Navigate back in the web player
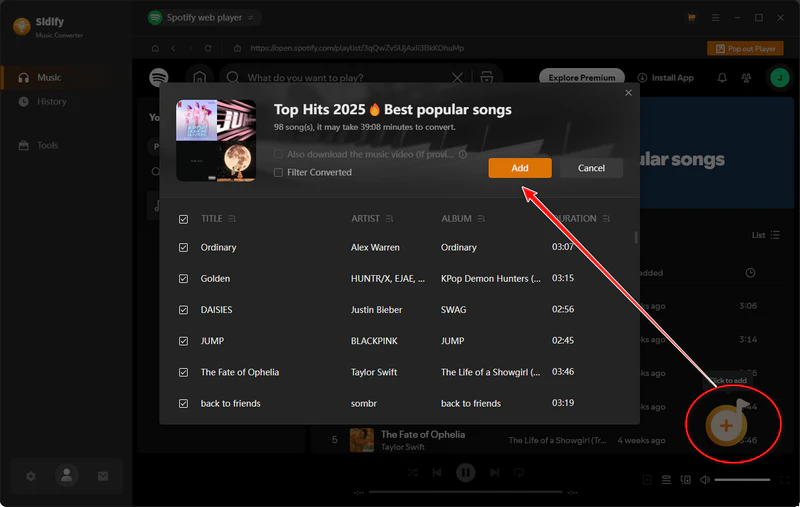 (x=173, y=48)
